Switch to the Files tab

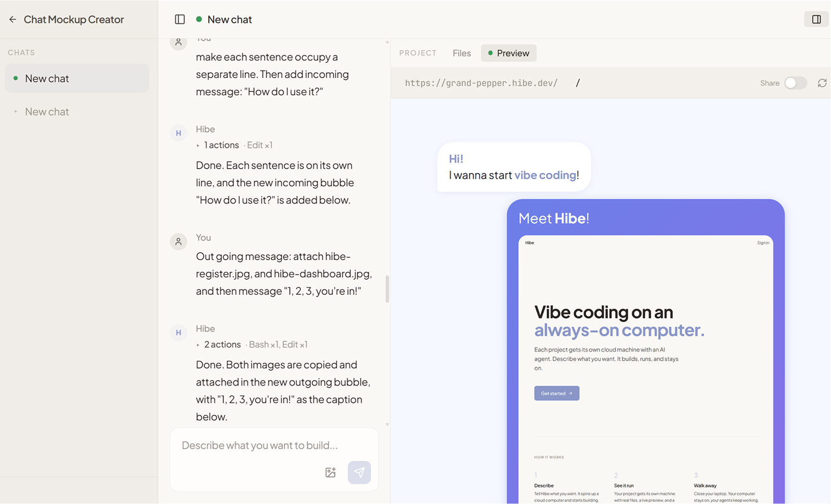coord(461,53)
